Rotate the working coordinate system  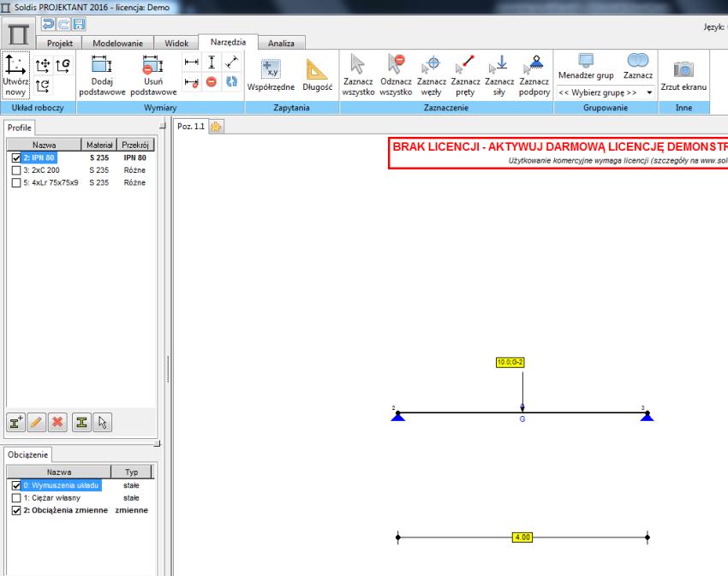coord(43,86)
